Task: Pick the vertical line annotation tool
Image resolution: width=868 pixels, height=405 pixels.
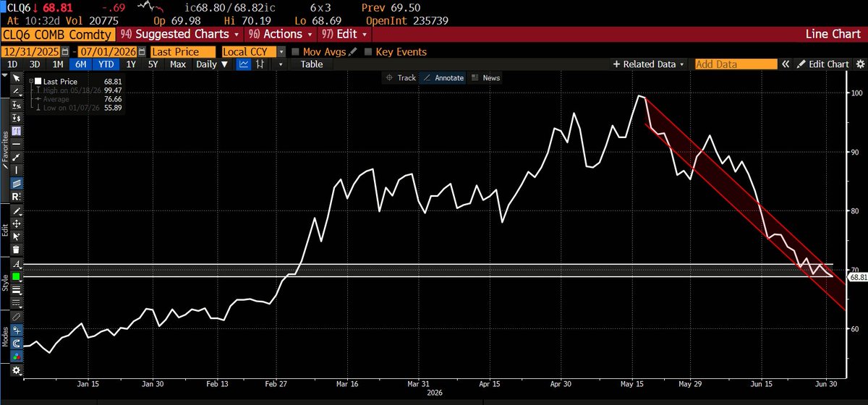Action: click(x=17, y=169)
